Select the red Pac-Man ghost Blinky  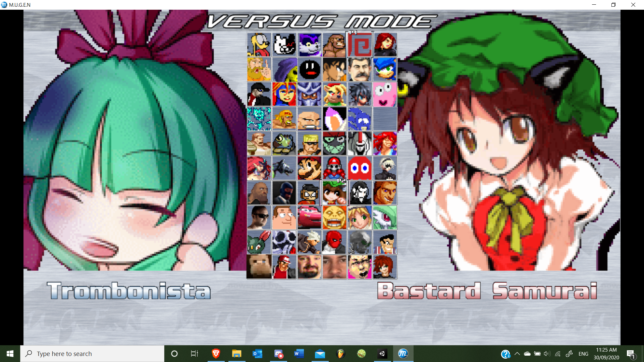pyautogui.click(x=360, y=169)
